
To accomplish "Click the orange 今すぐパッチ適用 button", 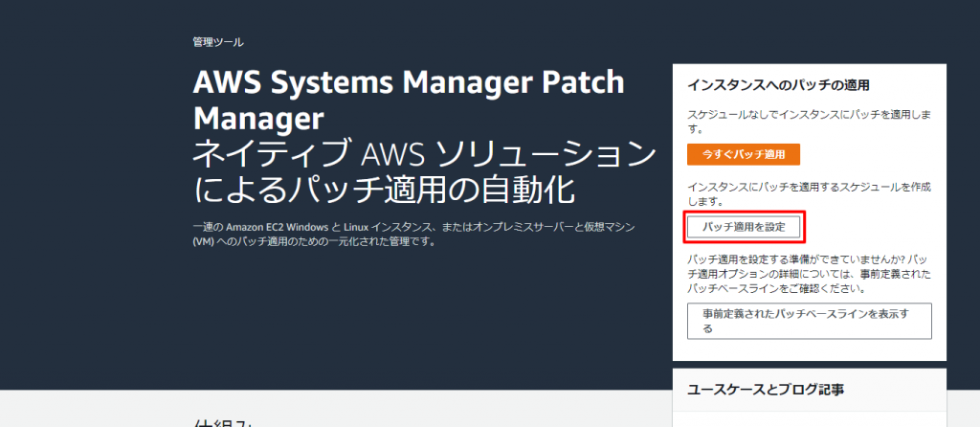I will click(743, 154).
